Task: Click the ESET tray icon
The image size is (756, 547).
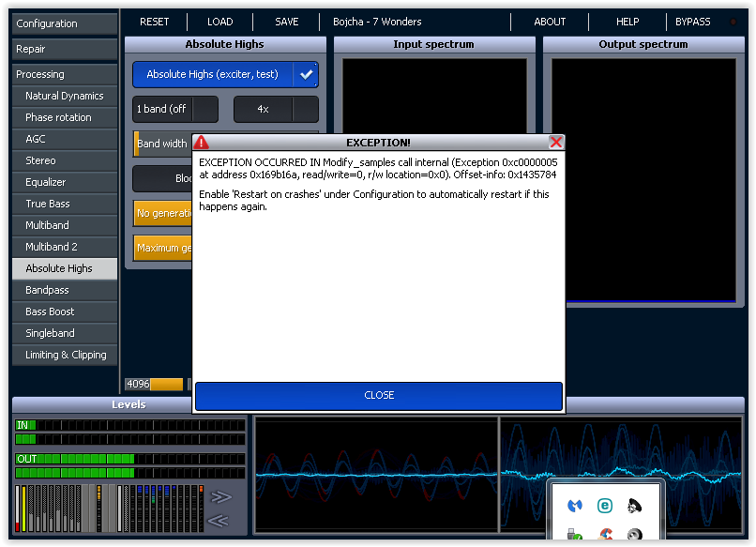Action: point(605,506)
